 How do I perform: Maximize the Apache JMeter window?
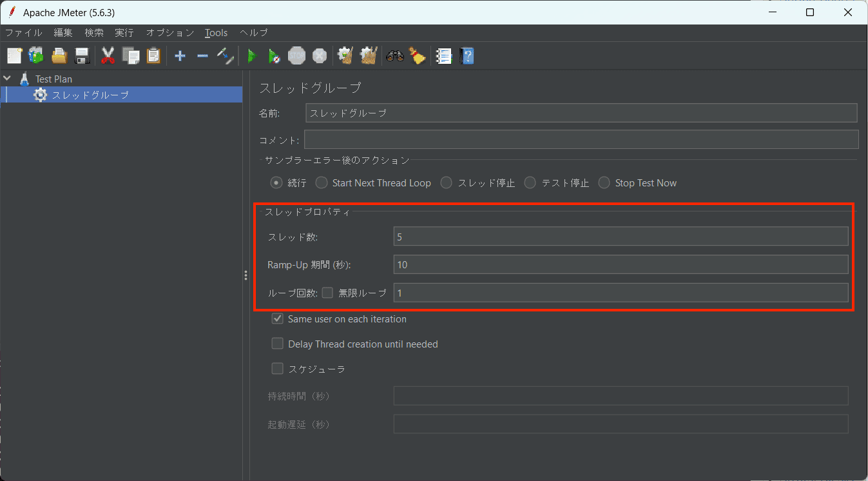point(810,12)
